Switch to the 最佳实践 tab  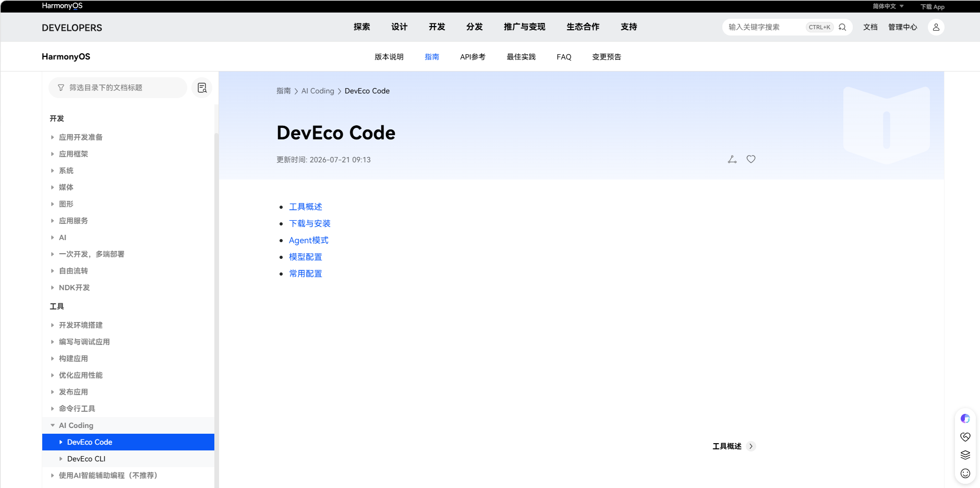521,57
